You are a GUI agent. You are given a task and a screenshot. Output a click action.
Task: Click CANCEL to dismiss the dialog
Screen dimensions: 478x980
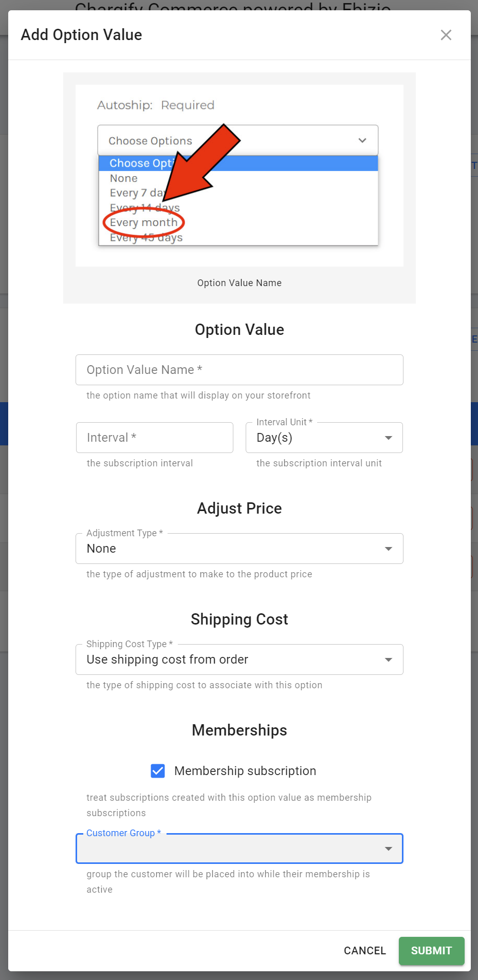pyautogui.click(x=364, y=950)
